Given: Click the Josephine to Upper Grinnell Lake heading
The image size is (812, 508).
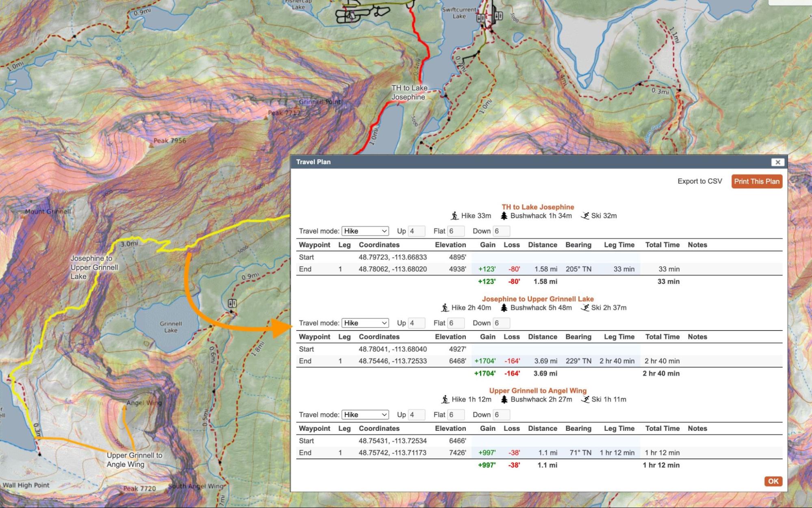Looking at the screenshot, I should pyautogui.click(x=538, y=299).
